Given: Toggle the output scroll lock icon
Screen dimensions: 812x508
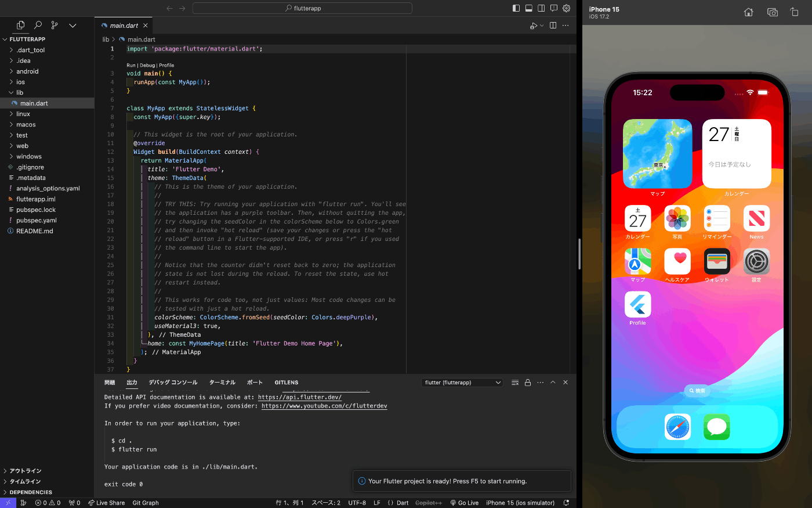Looking at the screenshot, I should pyautogui.click(x=528, y=383).
